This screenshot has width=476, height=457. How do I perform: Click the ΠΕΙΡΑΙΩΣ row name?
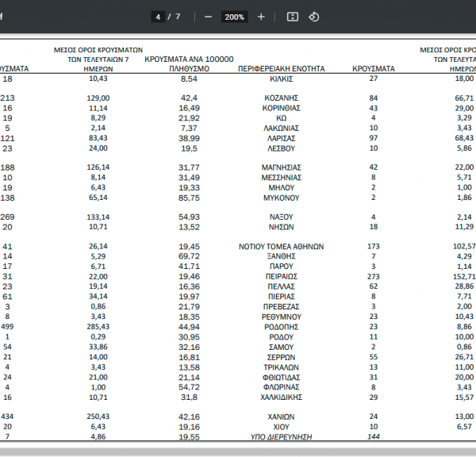[282, 277]
